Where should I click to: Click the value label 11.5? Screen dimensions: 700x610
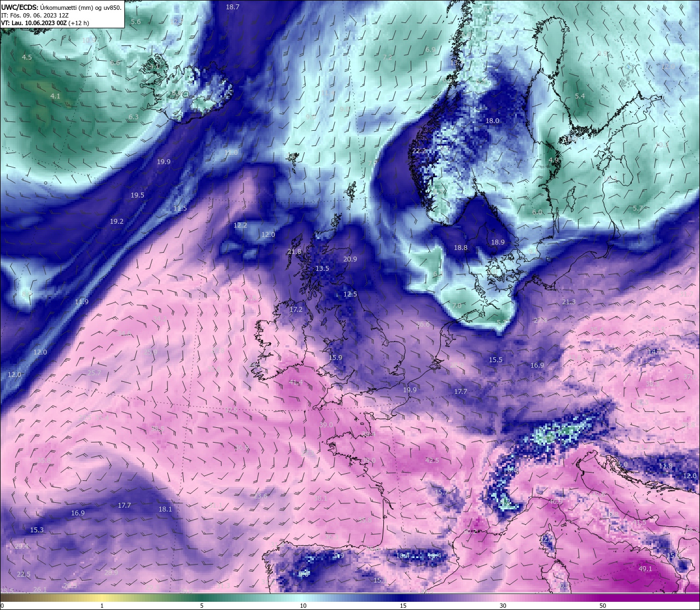coord(180,208)
